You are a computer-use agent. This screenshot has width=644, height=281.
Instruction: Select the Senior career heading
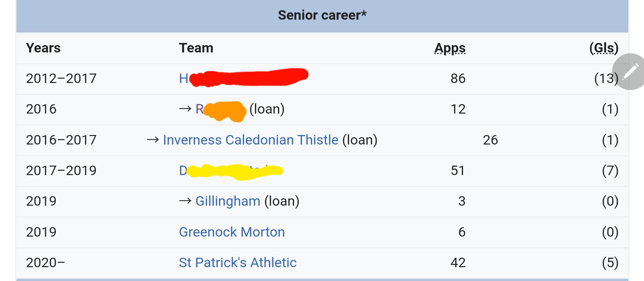tap(322, 15)
